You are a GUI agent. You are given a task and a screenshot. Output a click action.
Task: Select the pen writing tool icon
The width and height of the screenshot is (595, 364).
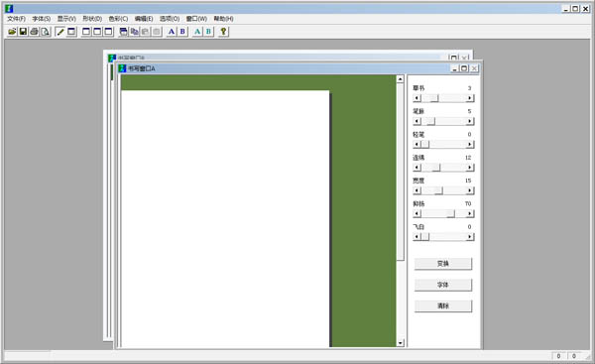pyautogui.click(x=59, y=32)
